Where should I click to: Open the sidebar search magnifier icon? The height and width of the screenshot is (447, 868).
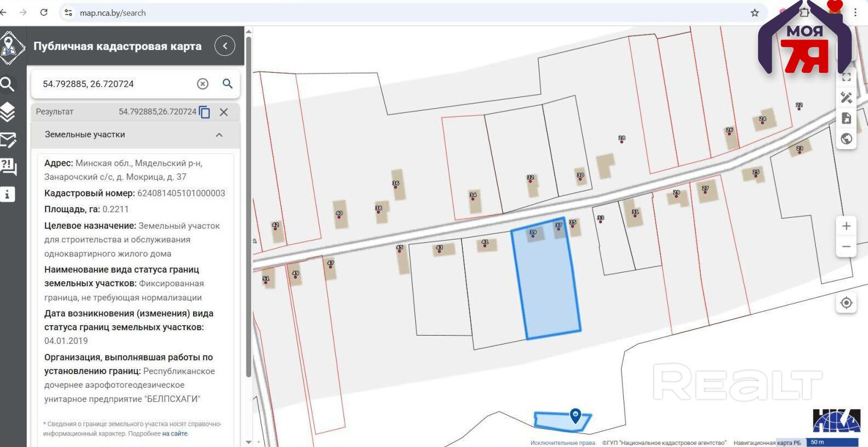[7, 84]
